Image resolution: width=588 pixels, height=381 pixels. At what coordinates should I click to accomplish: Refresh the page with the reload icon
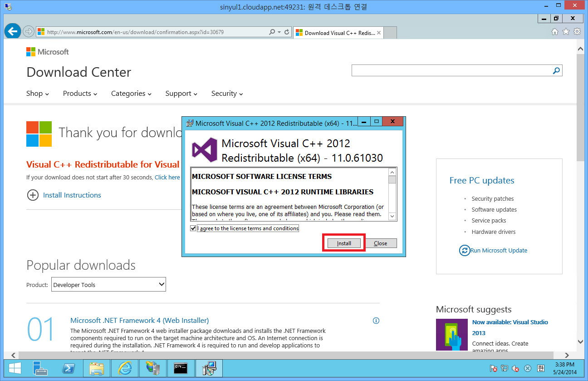tap(287, 32)
